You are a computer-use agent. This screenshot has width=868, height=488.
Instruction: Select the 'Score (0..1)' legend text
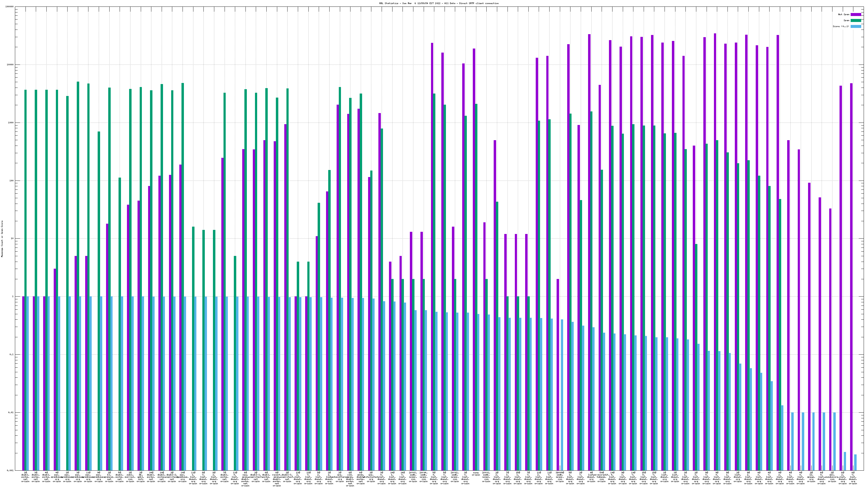(x=841, y=26)
